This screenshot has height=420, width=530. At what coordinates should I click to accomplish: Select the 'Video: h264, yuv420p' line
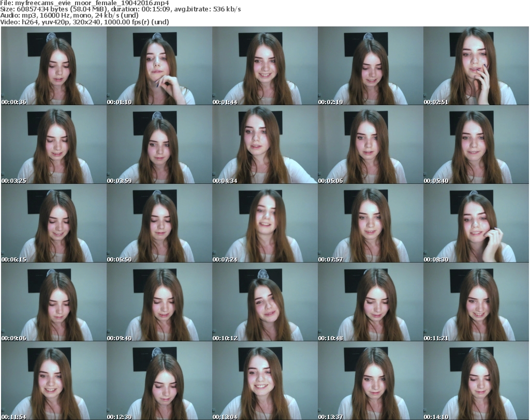point(84,22)
